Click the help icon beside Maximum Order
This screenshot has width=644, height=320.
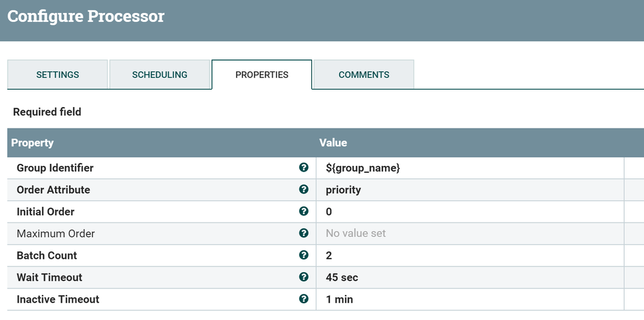[304, 234]
